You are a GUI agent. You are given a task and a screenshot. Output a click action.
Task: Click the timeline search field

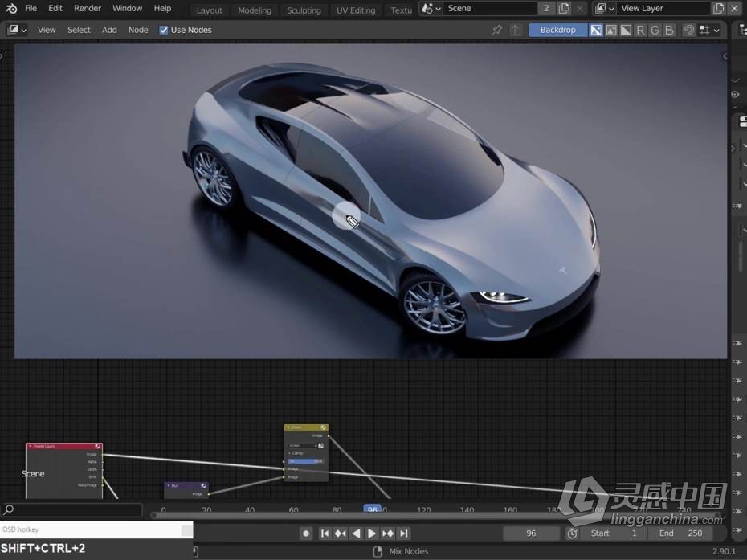71,510
